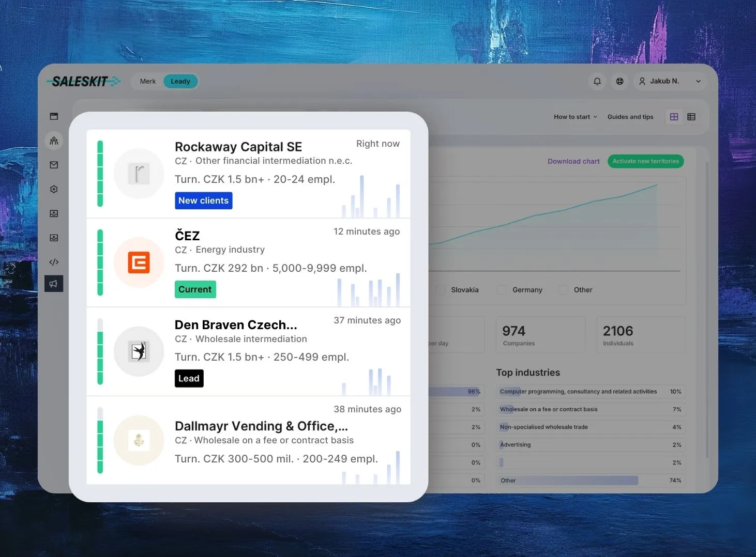Open Den Braven Czech... company name
Screen dimensions: 756x557
coord(236,324)
